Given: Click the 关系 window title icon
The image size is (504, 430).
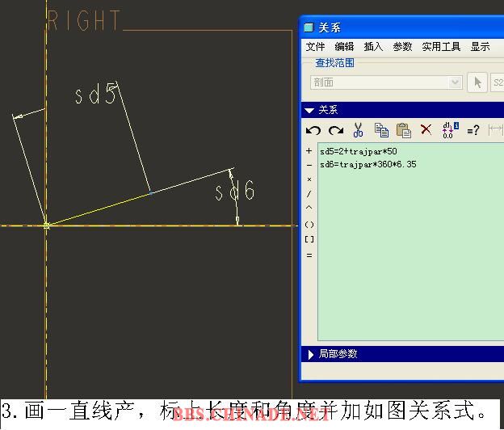Looking at the screenshot, I should point(309,27).
